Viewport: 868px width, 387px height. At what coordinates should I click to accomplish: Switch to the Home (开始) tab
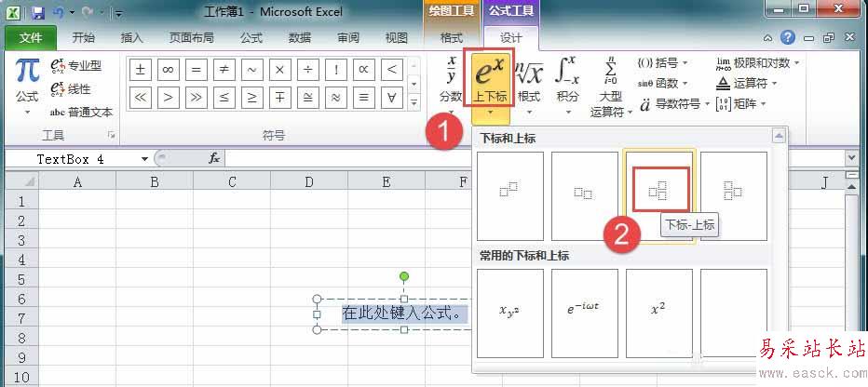coord(84,37)
